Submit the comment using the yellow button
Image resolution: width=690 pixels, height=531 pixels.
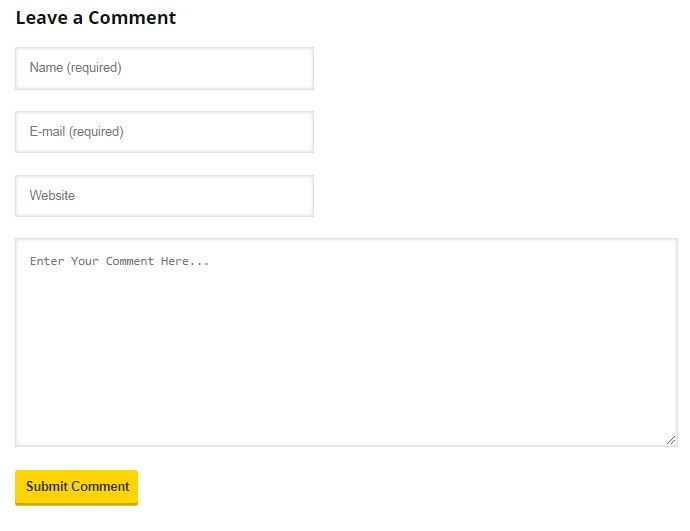(77, 487)
